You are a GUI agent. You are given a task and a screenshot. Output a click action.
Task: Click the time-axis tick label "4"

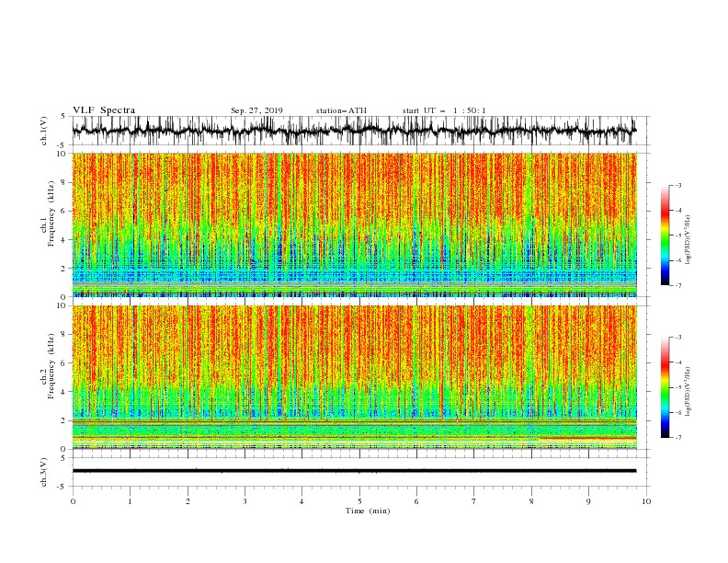point(301,501)
